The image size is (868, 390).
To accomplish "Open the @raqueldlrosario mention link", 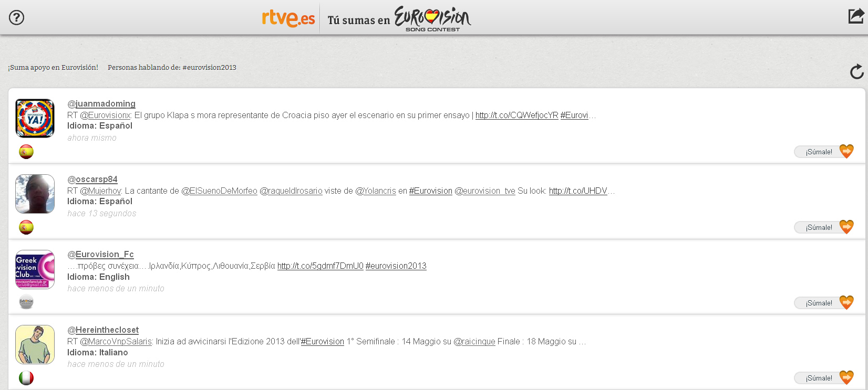I will (291, 191).
